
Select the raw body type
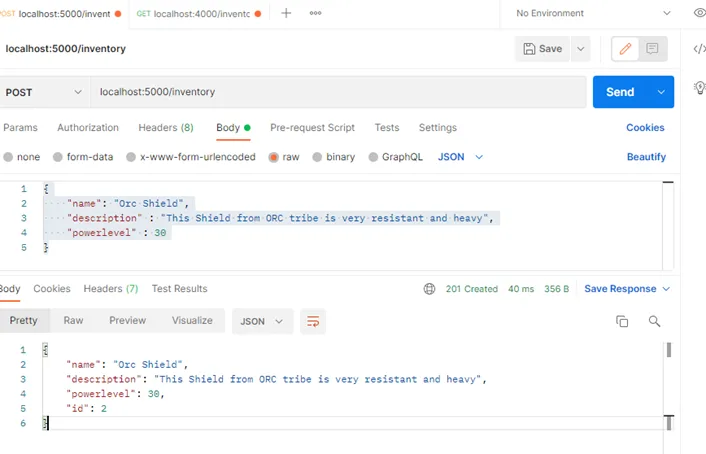coord(284,157)
